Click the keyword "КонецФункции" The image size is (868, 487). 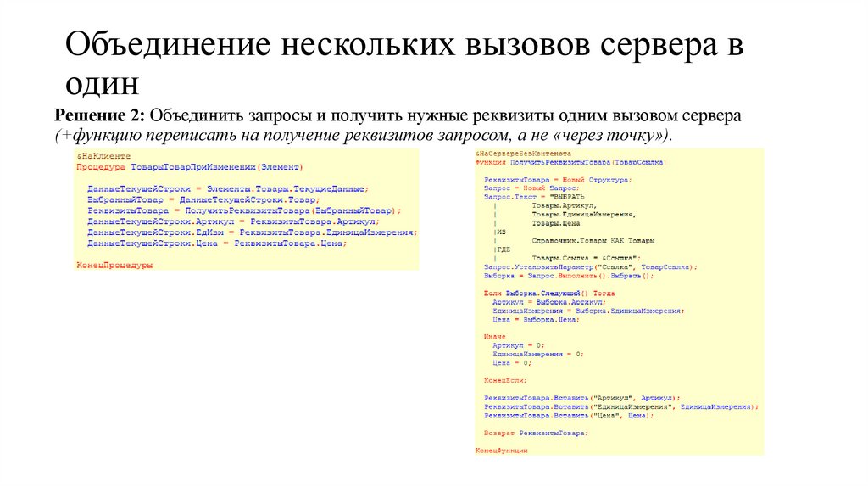(x=502, y=451)
